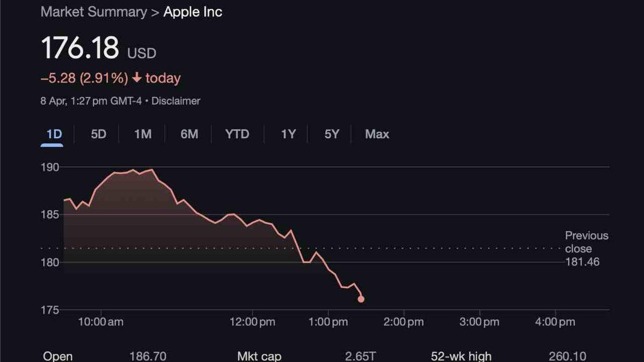Click the Previous close 181.46 label
This screenshot has width=644, height=362.
click(586, 249)
